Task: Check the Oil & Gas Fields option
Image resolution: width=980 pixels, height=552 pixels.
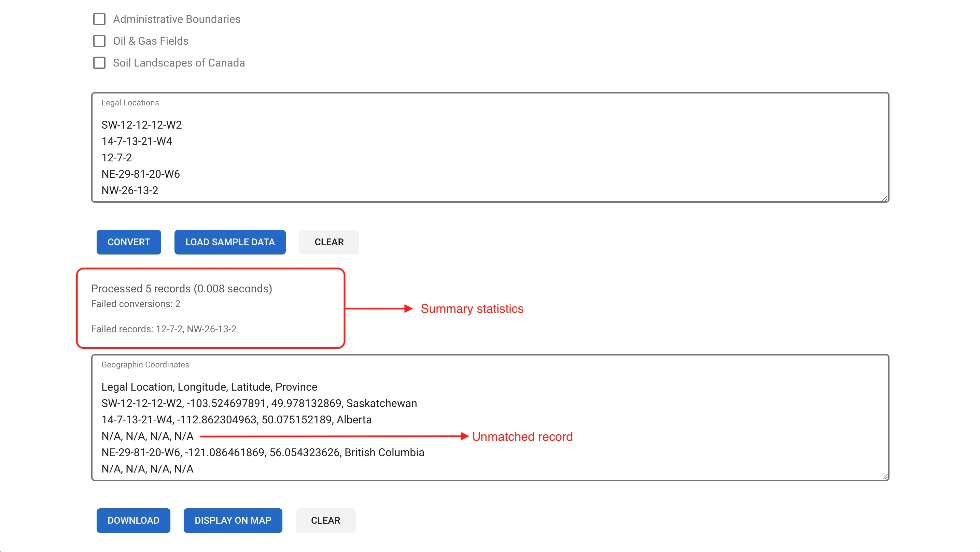Action: point(99,41)
